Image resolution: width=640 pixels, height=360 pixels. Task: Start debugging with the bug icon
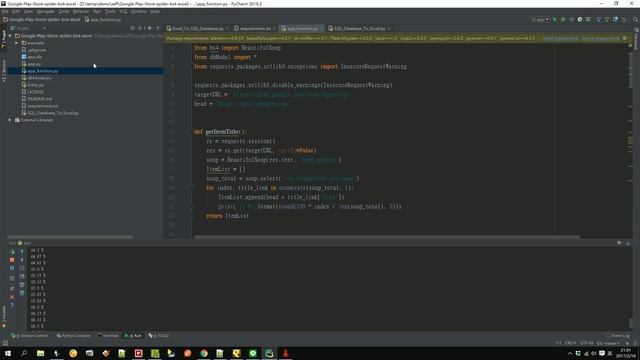[x=563, y=19]
